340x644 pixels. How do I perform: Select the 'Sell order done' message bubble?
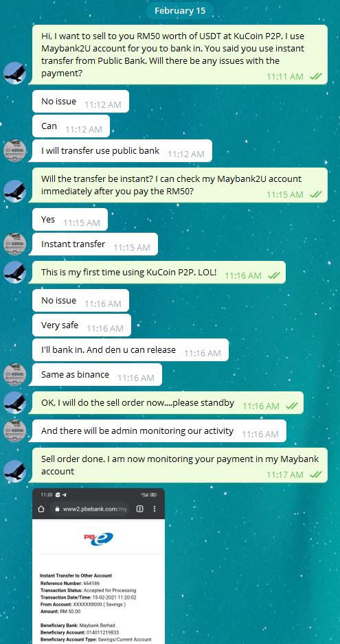pos(180,465)
